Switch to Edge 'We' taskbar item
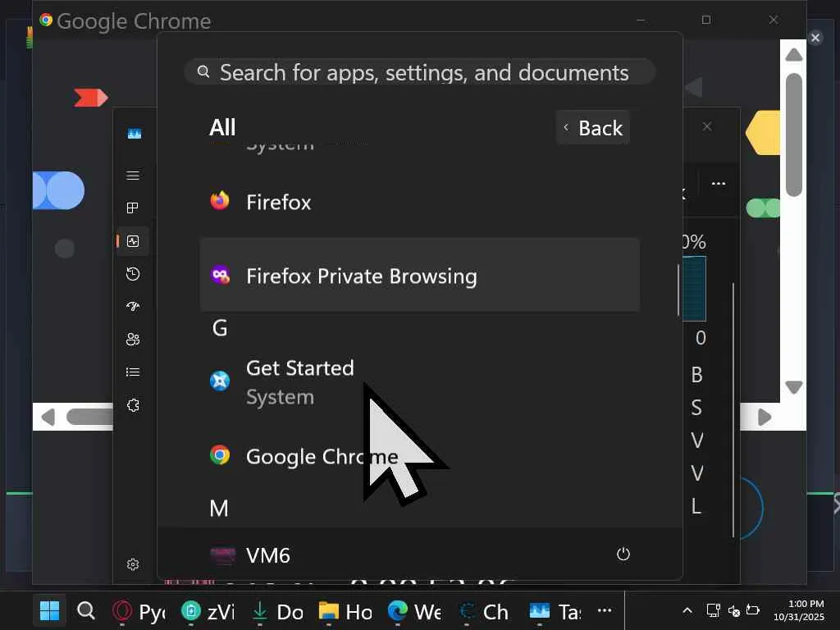 [x=414, y=611]
